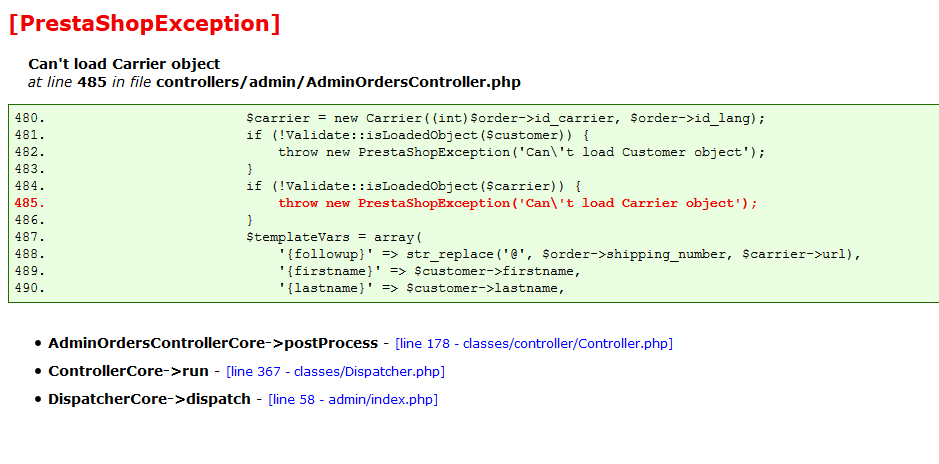Image resolution: width=939 pixels, height=464 pixels.
Task: Click code line 489 with '{firstname}' key
Action: [430, 271]
